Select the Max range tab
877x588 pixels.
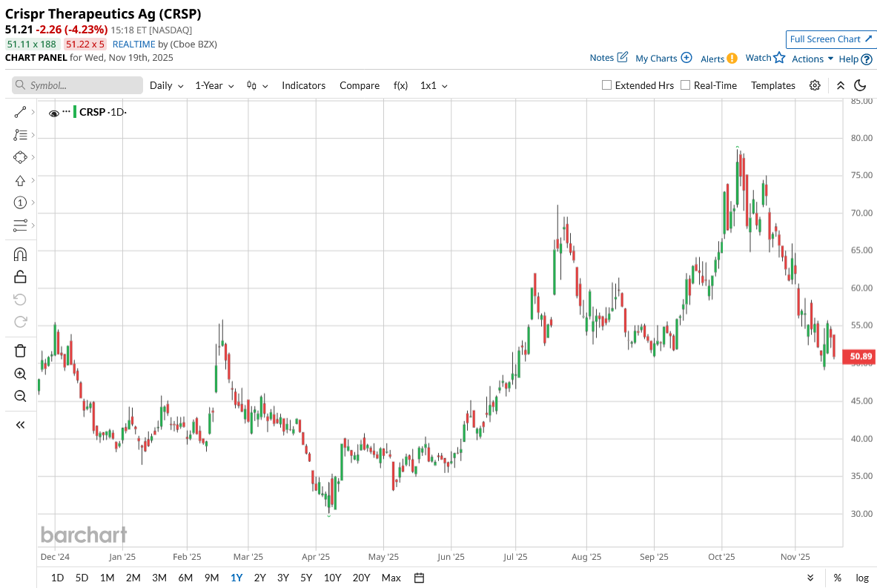pyautogui.click(x=391, y=578)
